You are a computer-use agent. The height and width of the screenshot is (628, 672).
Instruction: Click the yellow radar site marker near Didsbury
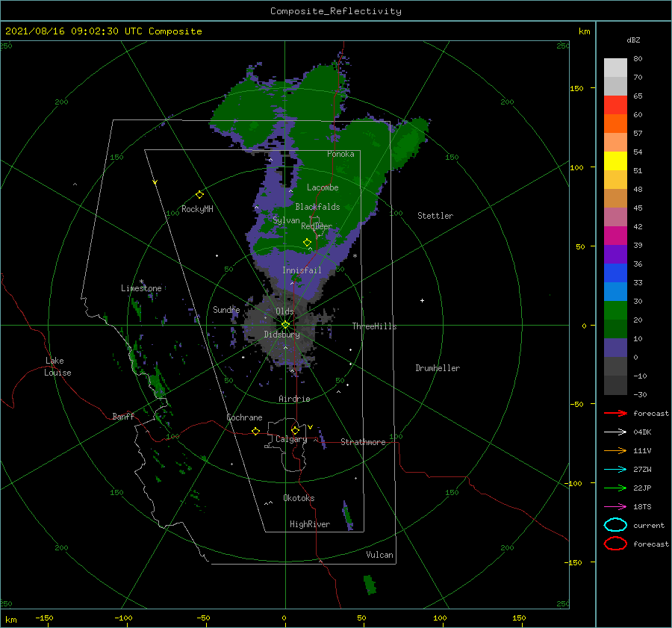pyautogui.click(x=285, y=325)
